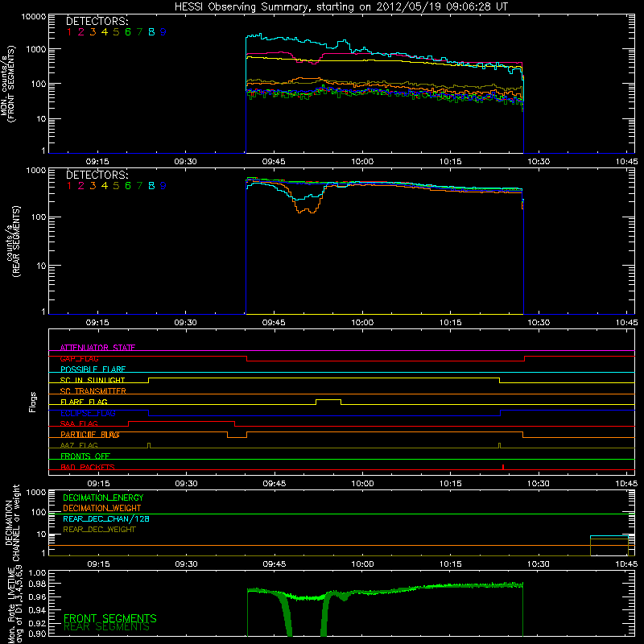Screen dimensions: 644x644
Task: Click the REAR SEGMENTS livetime legend label
Action: click(106, 627)
